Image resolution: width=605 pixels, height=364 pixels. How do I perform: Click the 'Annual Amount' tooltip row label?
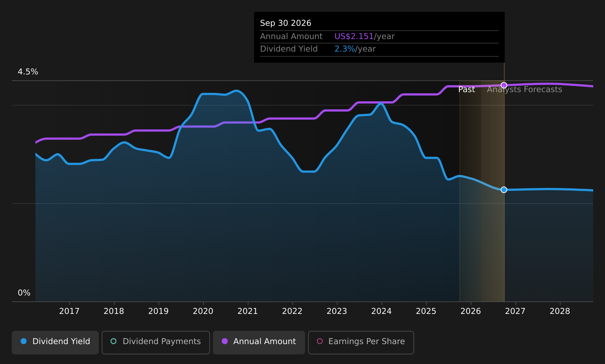pyautogui.click(x=291, y=36)
